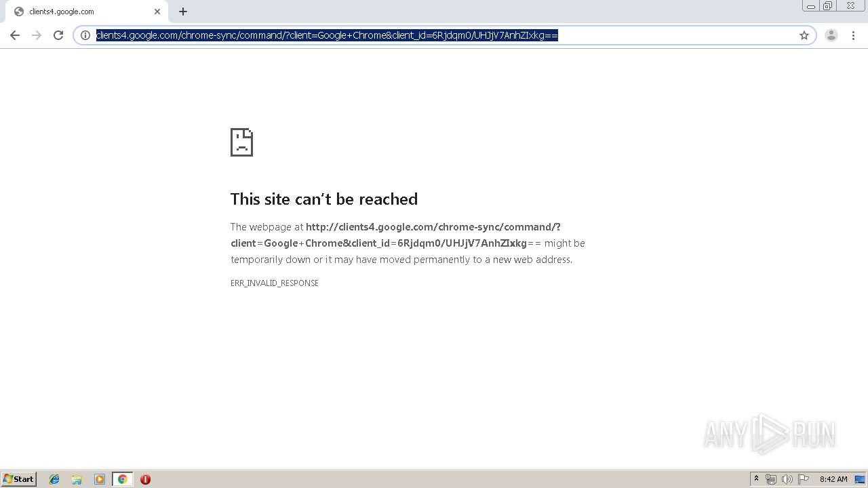Open Windows Explorer from the taskbar

pos(77,479)
